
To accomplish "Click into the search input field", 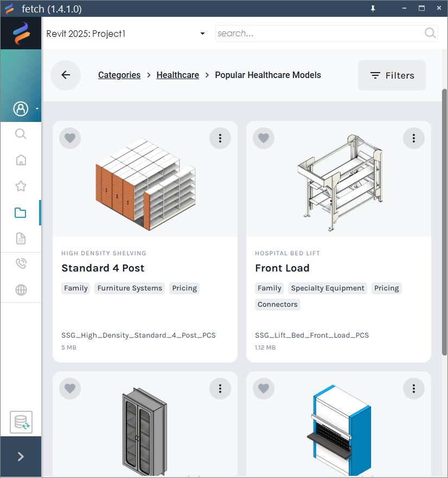I will [319, 34].
